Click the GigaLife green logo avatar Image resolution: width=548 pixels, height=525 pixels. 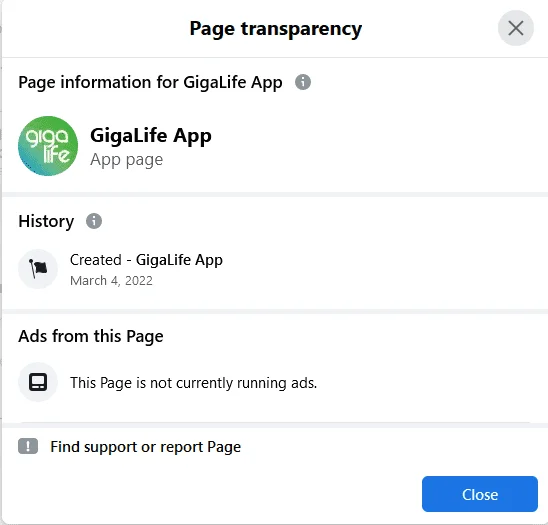coord(48,146)
